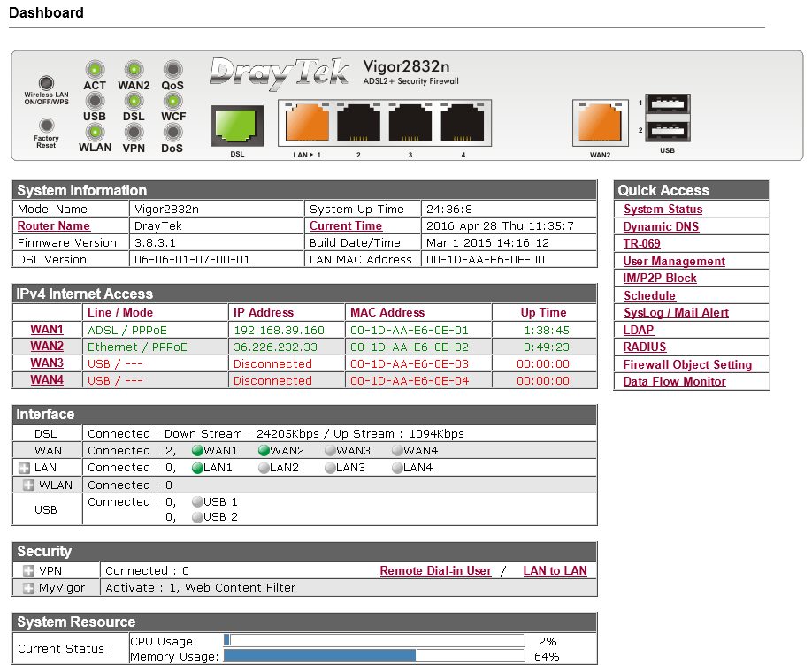Viewport: 812px width, 672px height.
Task: Open SysLog / Mail Alert link
Action: click(676, 313)
